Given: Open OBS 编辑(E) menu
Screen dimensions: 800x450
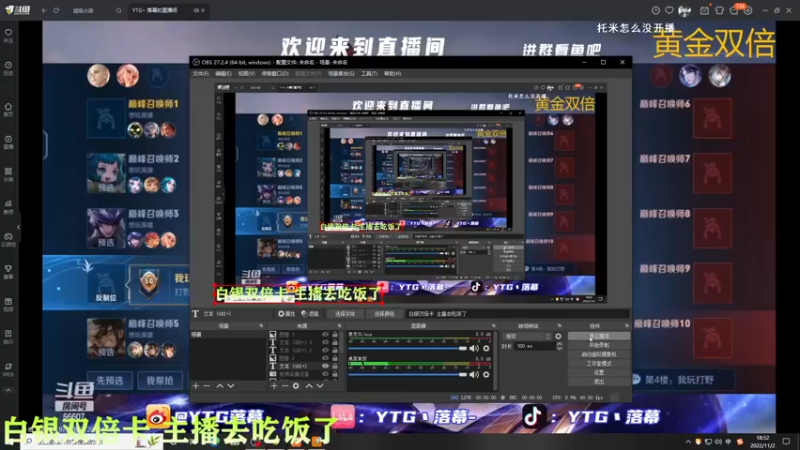Looking at the screenshot, I should (223, 73).
